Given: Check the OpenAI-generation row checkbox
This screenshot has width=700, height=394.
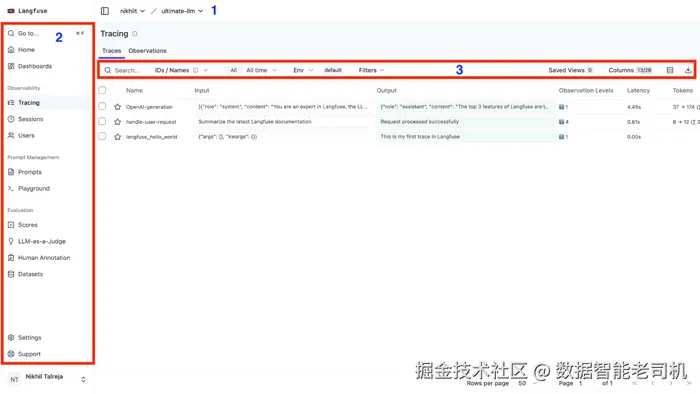Looking at the screenshot, I should point(102,106).
